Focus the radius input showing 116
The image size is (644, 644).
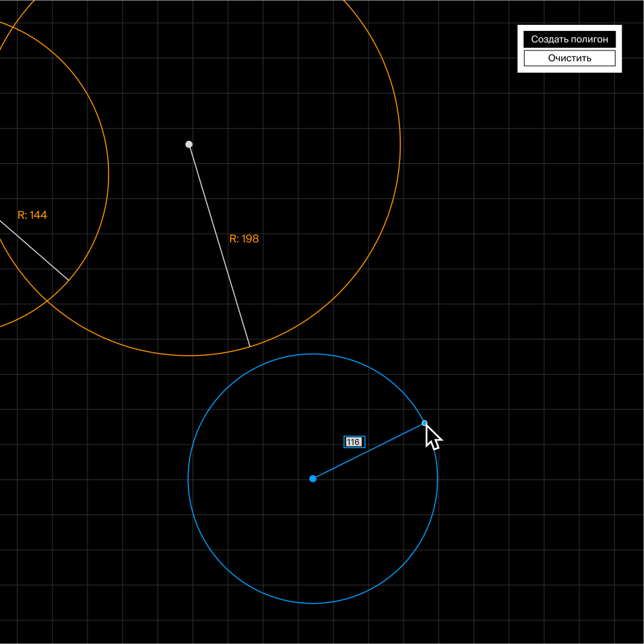[354, 442]
